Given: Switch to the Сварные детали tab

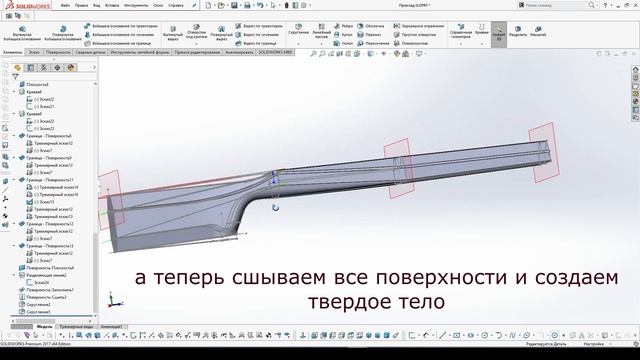Looking at the screenshot, I should (x=90, y=52).
